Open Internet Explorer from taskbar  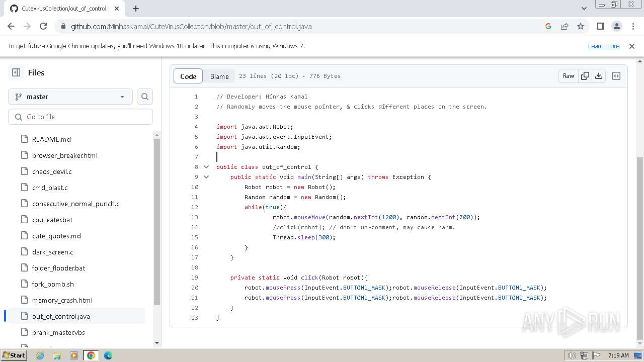40,355
